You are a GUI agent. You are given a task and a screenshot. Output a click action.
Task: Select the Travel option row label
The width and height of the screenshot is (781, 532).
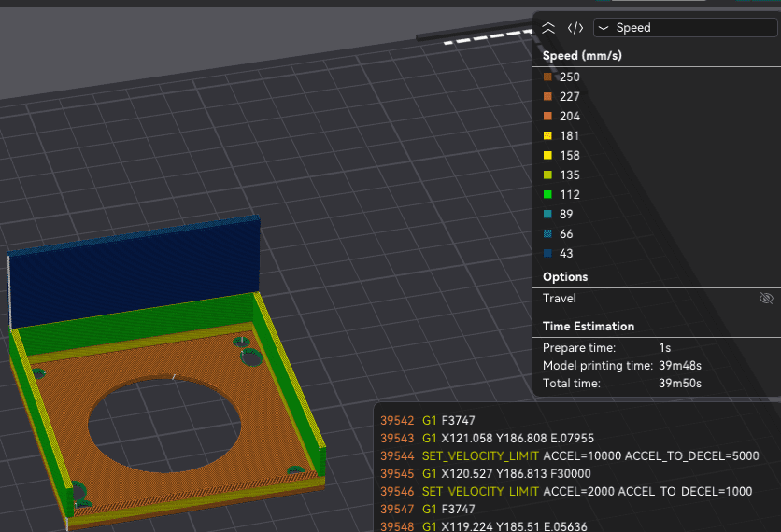click(x=559, y=298)
